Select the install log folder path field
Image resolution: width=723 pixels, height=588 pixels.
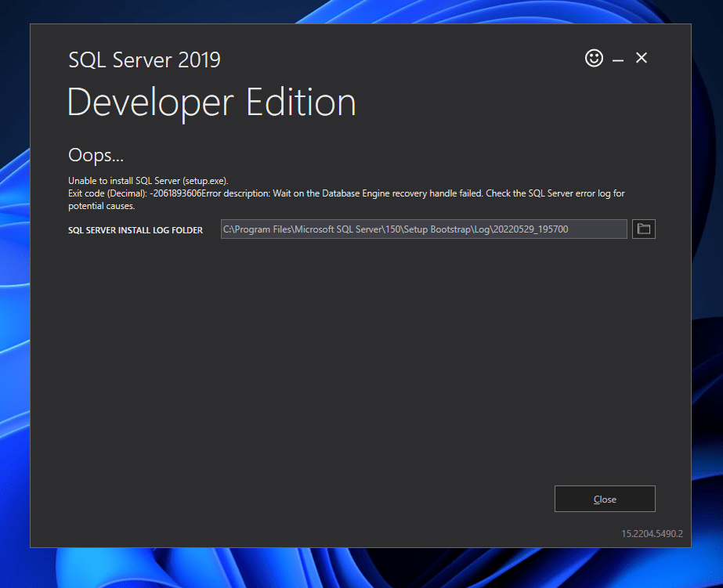(424, 229)
